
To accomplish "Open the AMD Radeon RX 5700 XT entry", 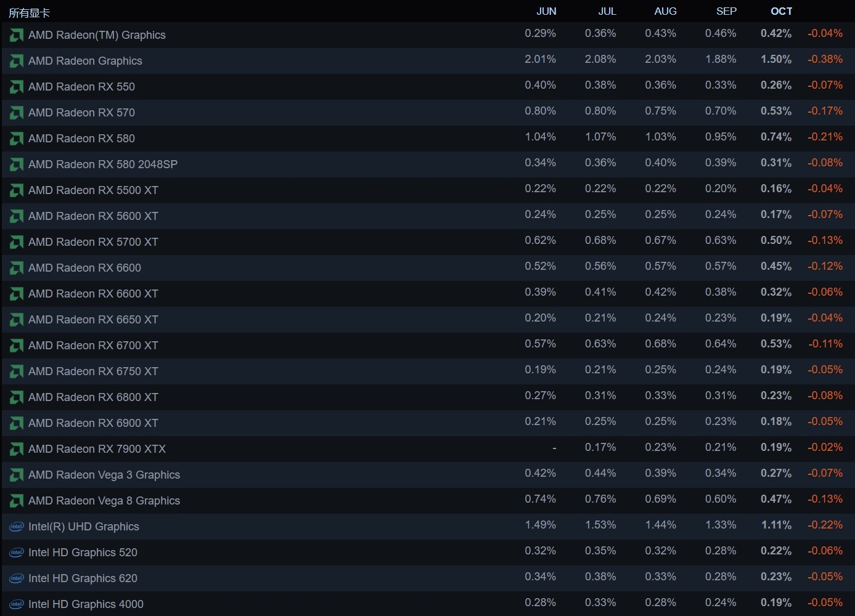I will 93,242.
